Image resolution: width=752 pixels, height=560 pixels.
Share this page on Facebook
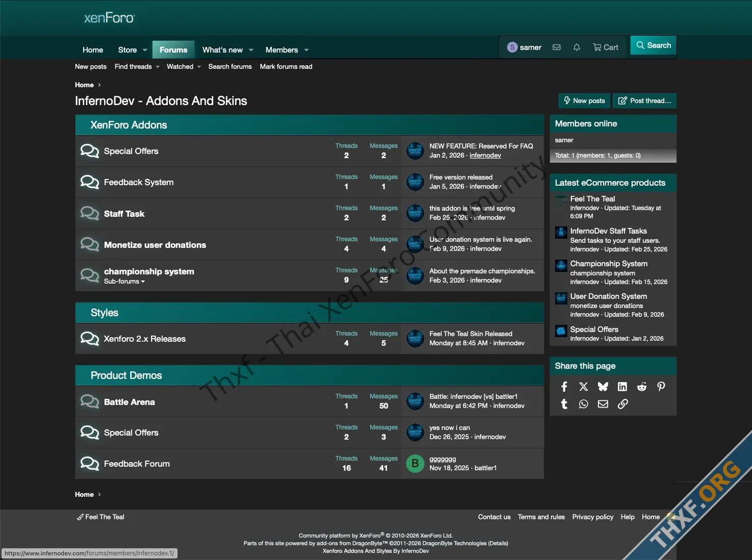[564, 387]
